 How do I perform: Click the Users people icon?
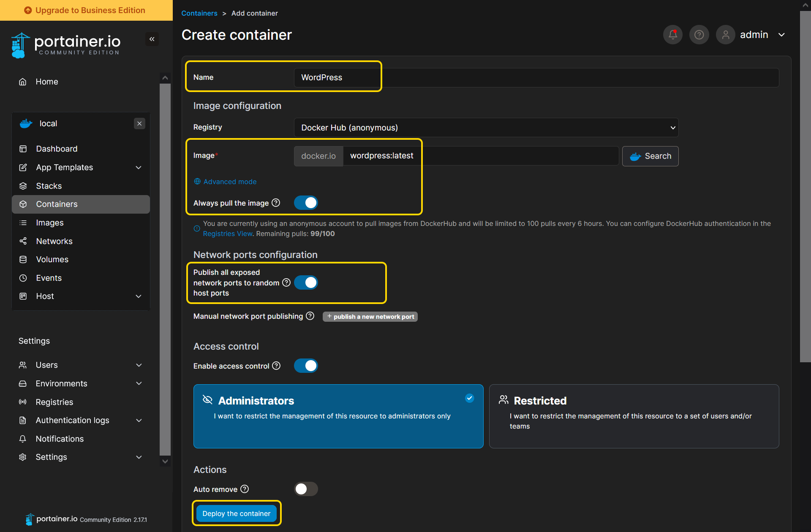(23, 365)
